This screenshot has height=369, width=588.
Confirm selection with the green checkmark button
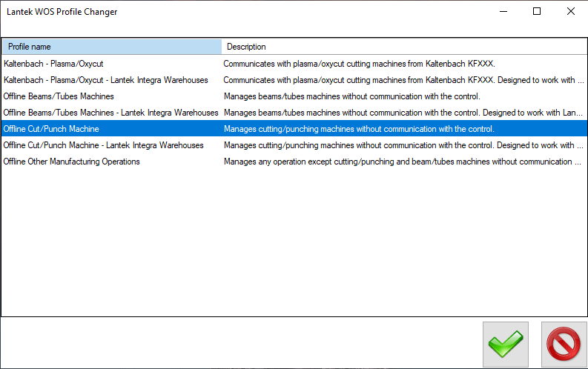pyautogui.click(x=506, y=344)
